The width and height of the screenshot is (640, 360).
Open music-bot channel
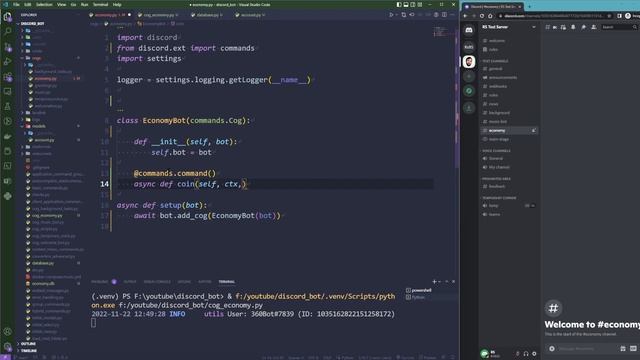[498, 122]
